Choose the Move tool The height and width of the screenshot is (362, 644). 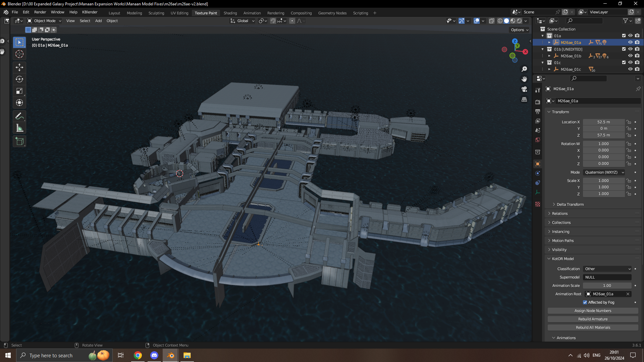click(19, 67)
